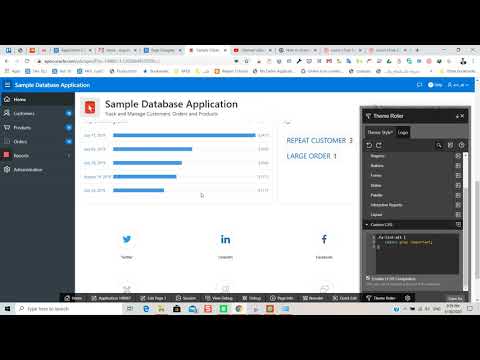
Task: Collapse the Theme Roller panel with arrow icon
Action: click(457, 116)
